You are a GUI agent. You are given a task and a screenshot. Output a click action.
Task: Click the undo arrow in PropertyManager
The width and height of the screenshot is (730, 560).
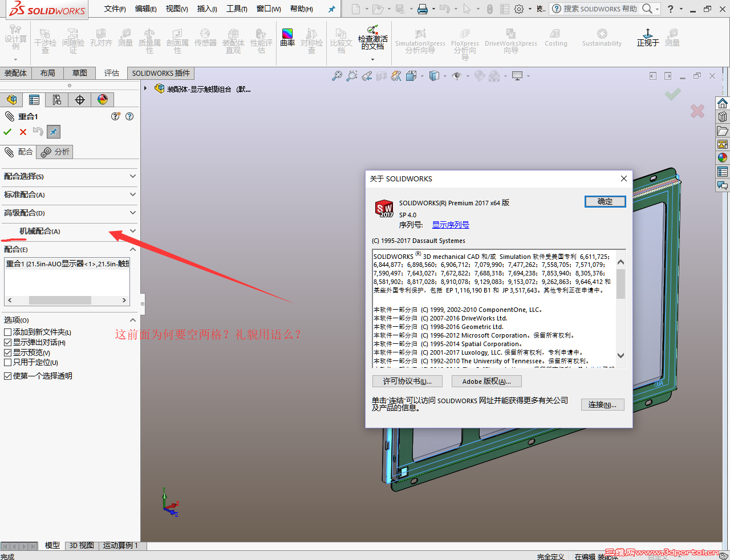[x=38, y=132]
